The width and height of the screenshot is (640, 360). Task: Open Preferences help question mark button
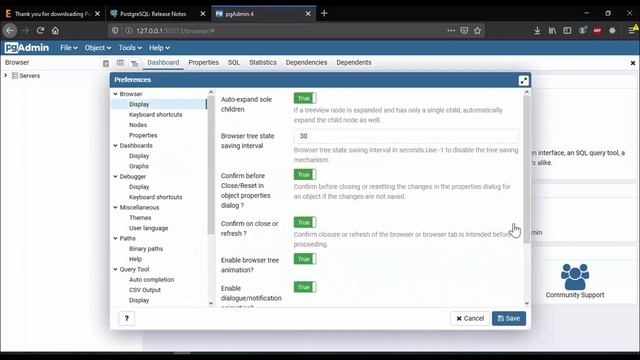point(127,318)
